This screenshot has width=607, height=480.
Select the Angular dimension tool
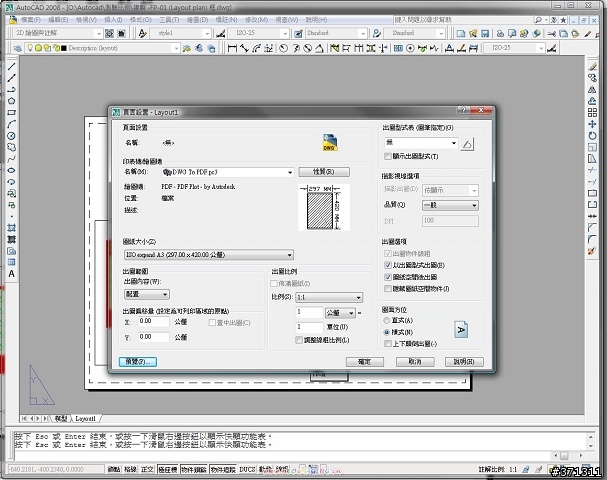(x=319, y=48)
